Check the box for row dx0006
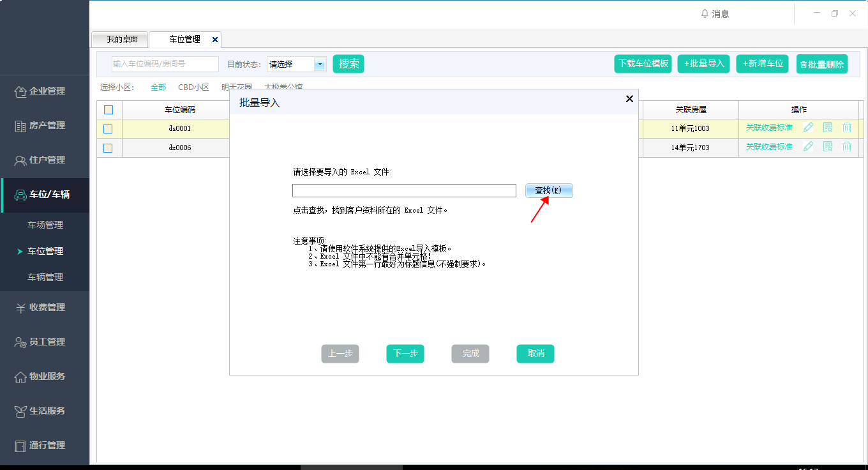The height and width of the screenshot is (470, 868). pos(108,148)
